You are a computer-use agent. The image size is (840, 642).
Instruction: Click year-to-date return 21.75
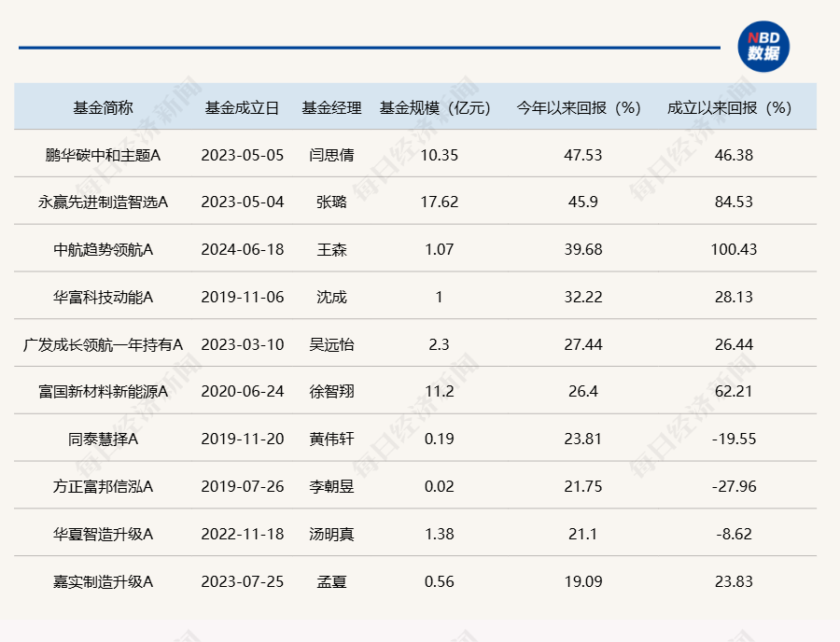[582, 486]
